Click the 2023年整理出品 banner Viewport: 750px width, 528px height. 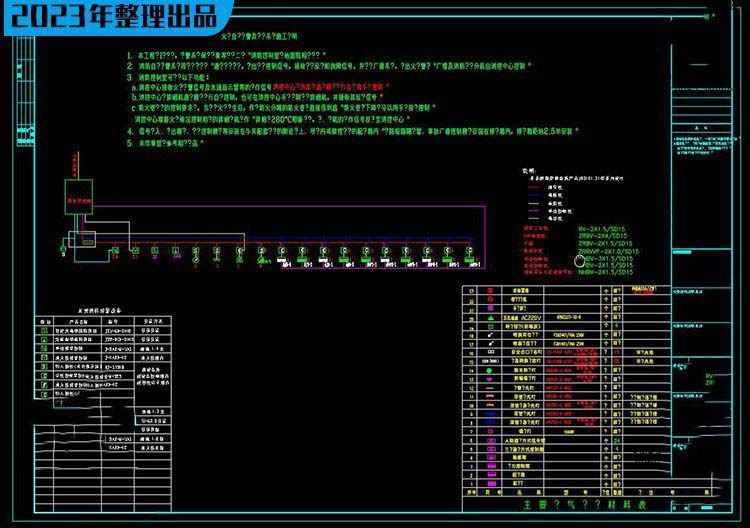(112, 16)
